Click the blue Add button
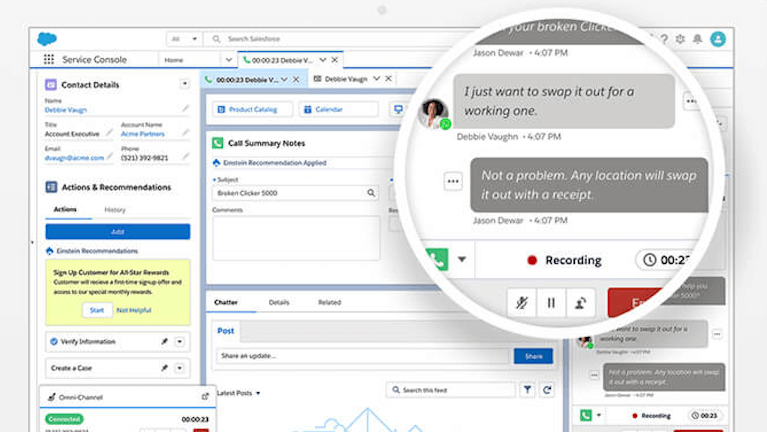 (x=118, y=231)
